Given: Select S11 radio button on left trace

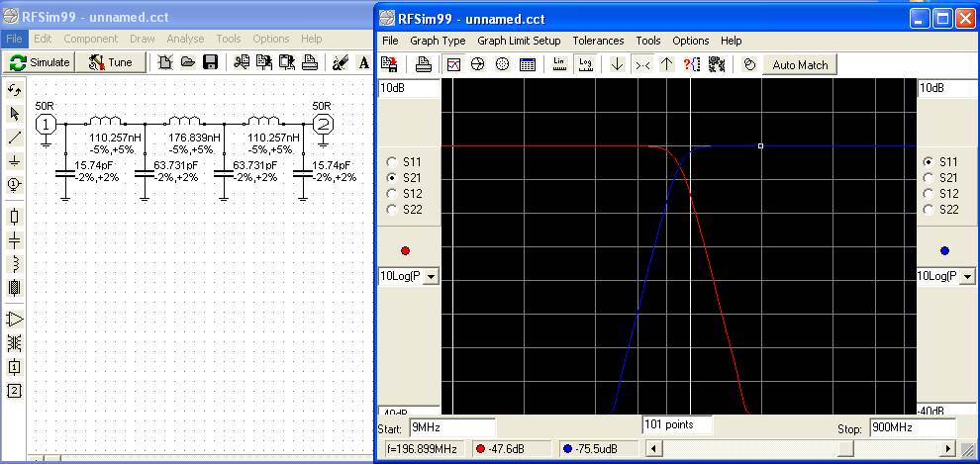Looking at the screenshot, I should pos(393,162).
